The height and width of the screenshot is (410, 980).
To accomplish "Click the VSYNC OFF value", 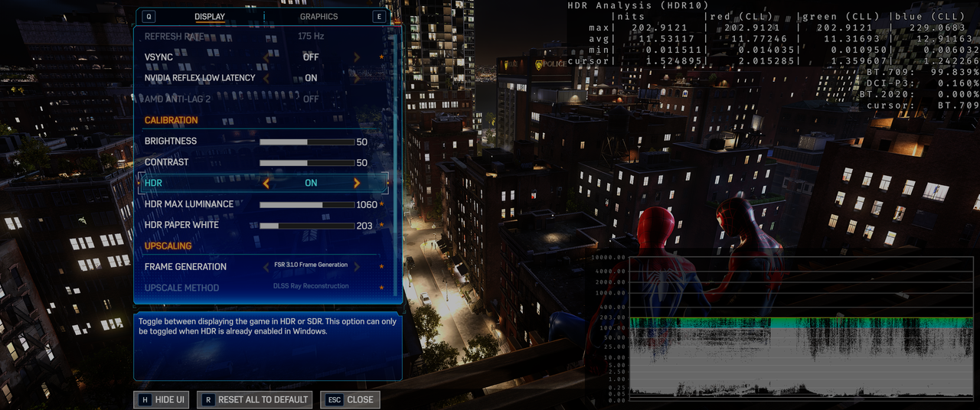I will pos(311,57).
